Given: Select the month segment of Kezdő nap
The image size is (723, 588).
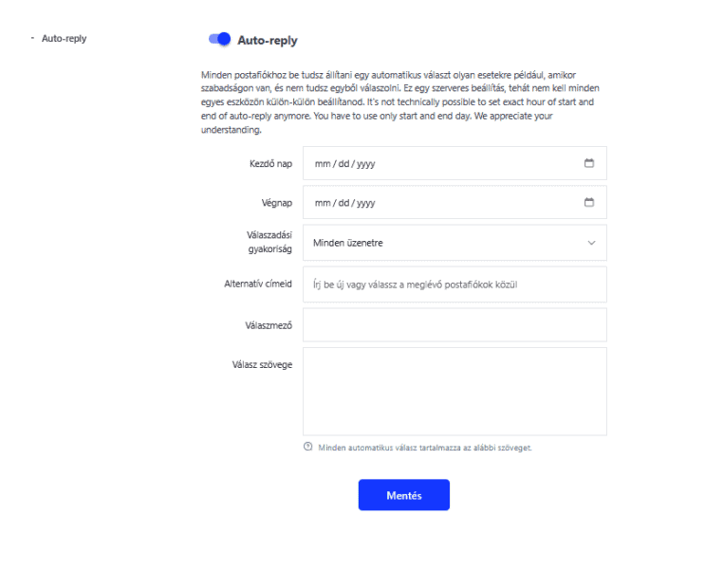Looking at the screenshot, I should coord(323,164).
